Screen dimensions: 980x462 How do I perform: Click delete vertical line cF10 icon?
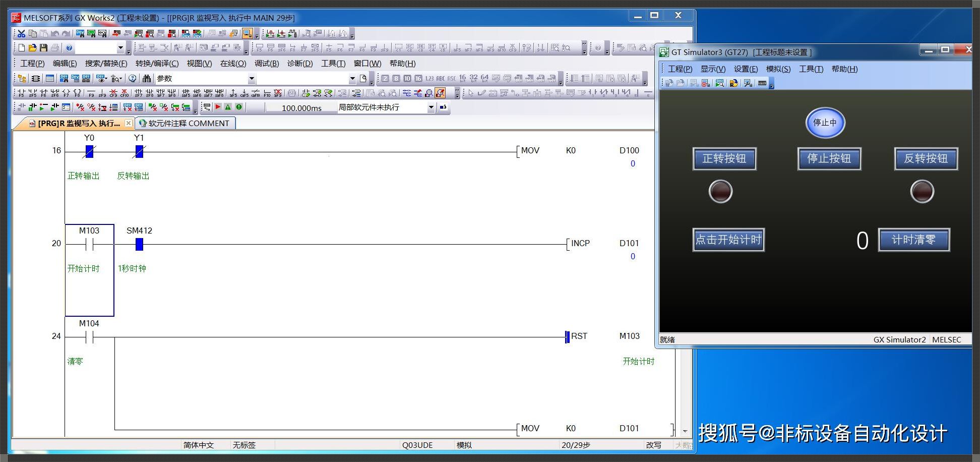pos(125,93)
